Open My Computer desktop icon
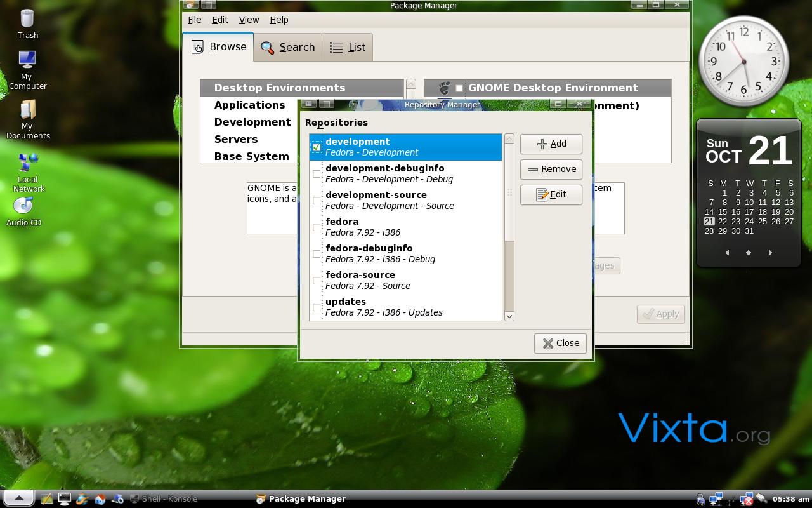This screenshot has width=812, height=508. [27, 70]
